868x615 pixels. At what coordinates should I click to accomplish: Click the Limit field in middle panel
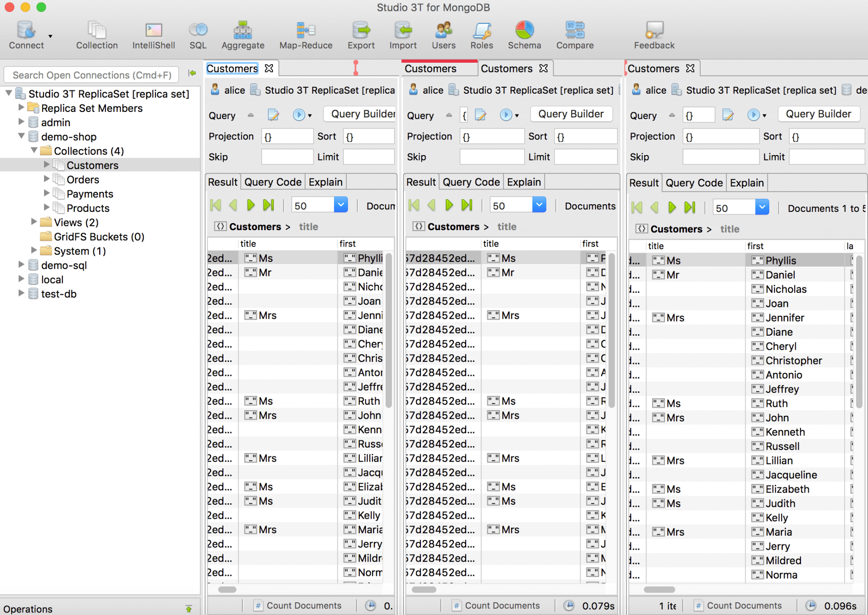click(x=585, y=157)
